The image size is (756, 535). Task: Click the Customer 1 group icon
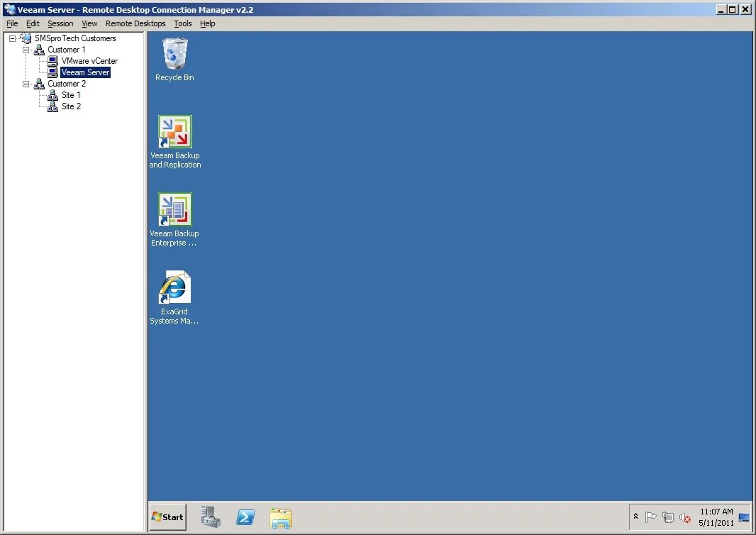click(39, 50)
